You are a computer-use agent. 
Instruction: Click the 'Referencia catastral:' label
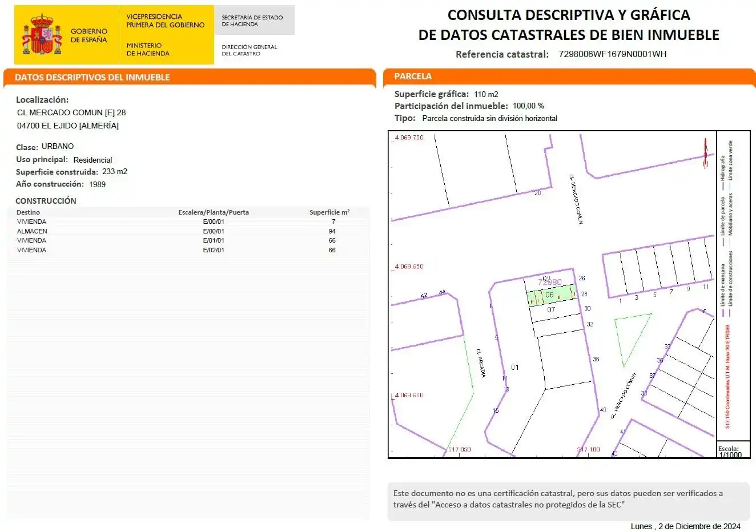[x=502, y=54]
